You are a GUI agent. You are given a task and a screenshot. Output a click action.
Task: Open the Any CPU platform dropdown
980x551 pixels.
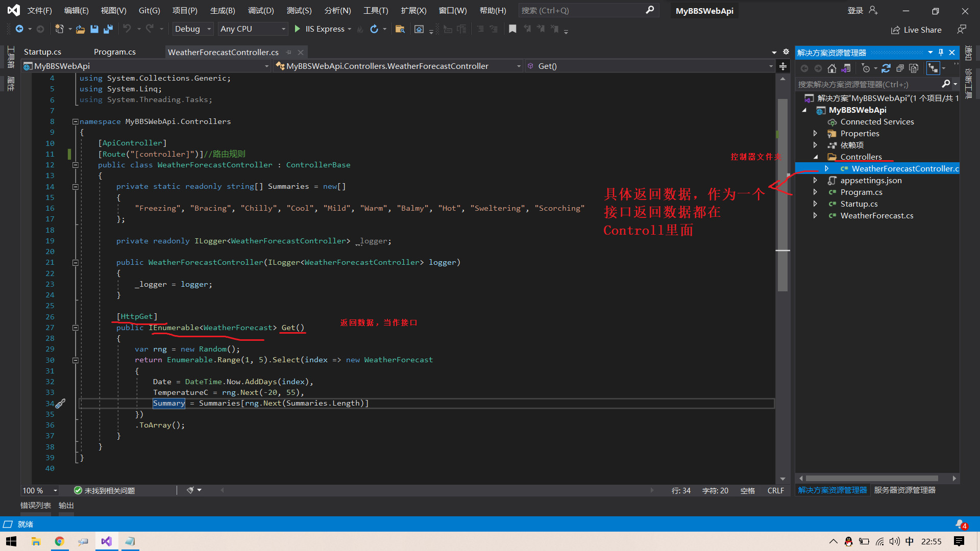point(253,29)
